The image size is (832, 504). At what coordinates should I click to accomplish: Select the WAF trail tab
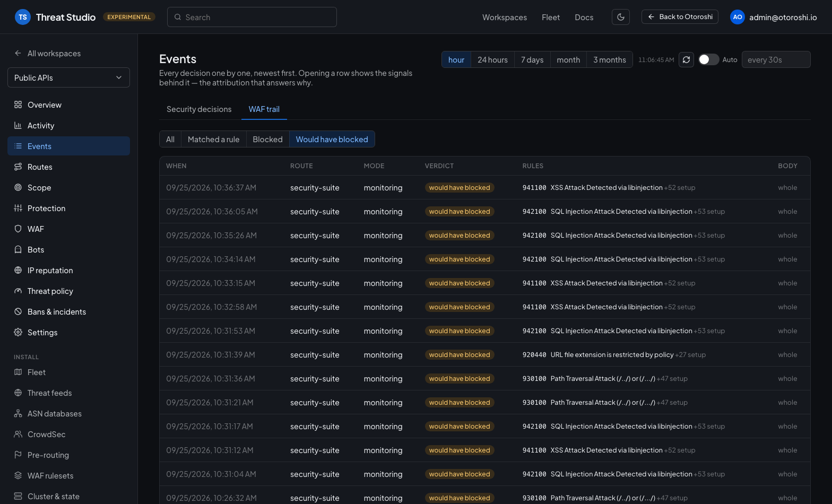(x=264, y=109)
